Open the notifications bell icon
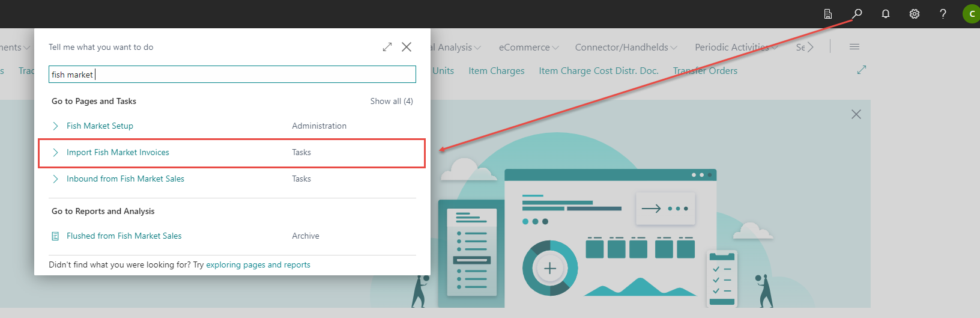Image resolution: width=980 pixels, height=318 pixels. (886, 13)
